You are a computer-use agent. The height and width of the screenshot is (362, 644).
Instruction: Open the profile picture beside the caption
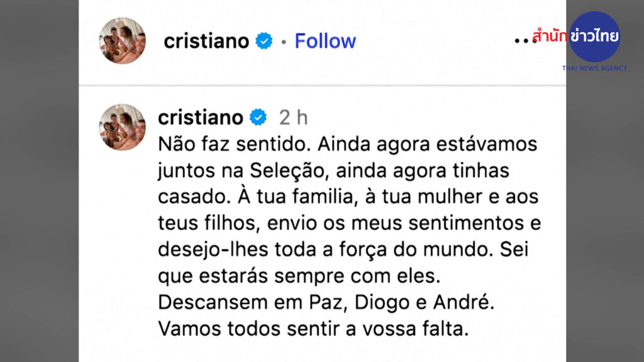coord(123,128)
